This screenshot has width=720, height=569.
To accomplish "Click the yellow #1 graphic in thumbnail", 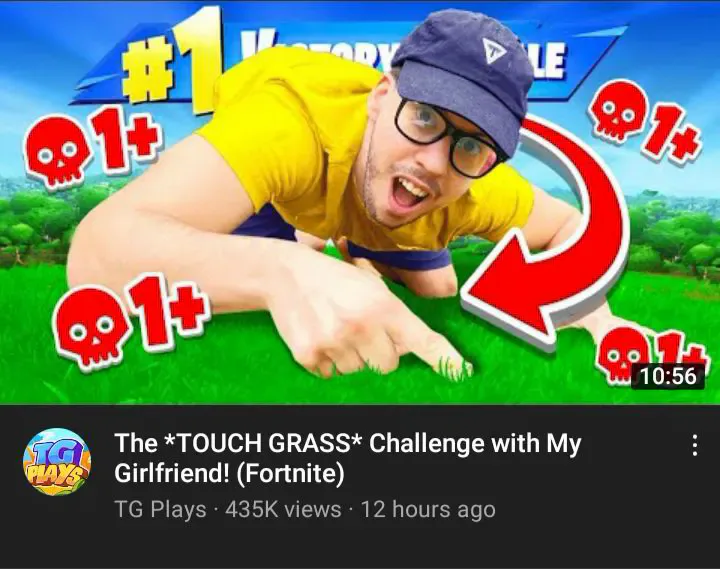I will click(173, 63).
